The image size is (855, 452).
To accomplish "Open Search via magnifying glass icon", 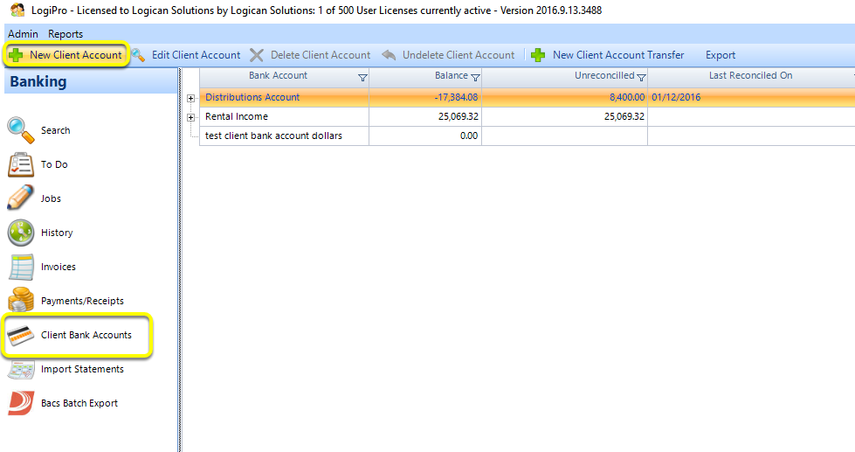I will tap(21, 130).
